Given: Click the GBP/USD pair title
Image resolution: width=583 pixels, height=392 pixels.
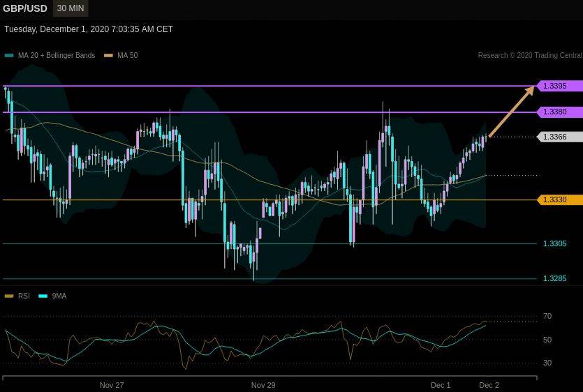Looking at the screenshot, I should point(25,8).
